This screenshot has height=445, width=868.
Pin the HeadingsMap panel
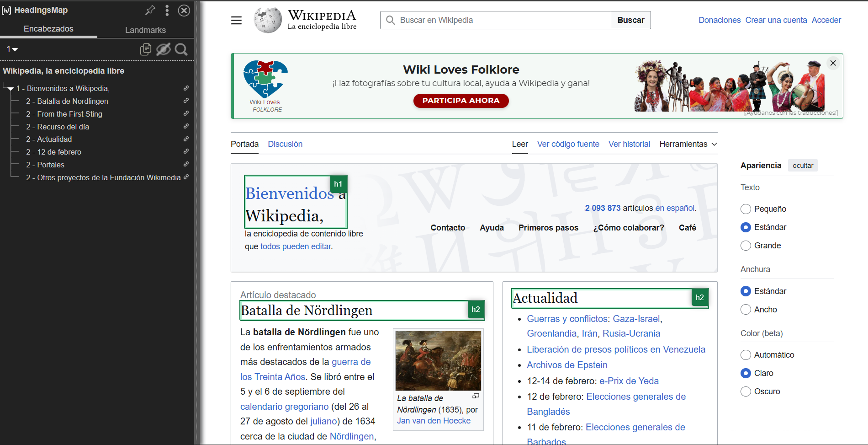150,10
